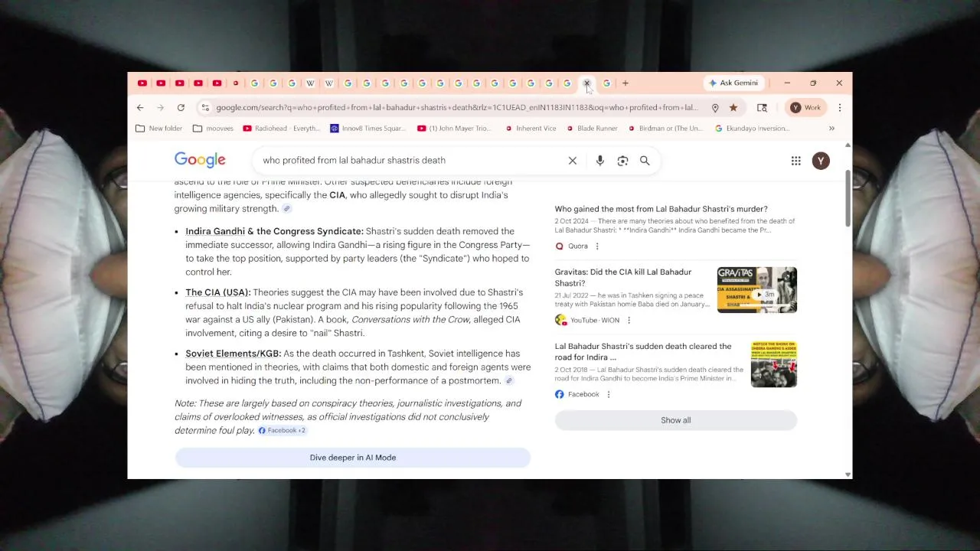Submit search with magnifier icon
Image resolution: width=980 pixels, height=551 pixels.
coord(645,161)
